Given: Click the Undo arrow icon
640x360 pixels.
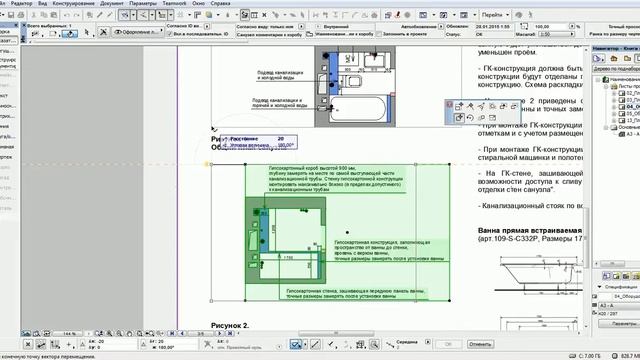Looking at the screenshot, I should [67, 15].
